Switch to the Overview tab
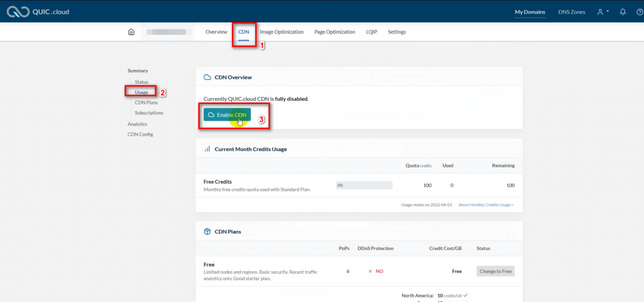The image size is (644, 302). pos(216,31)
